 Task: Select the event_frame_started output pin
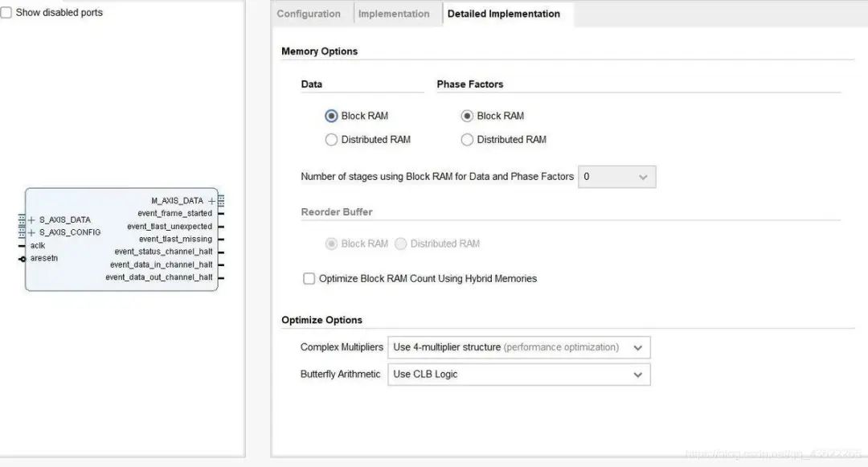click(x=220, y=214)
